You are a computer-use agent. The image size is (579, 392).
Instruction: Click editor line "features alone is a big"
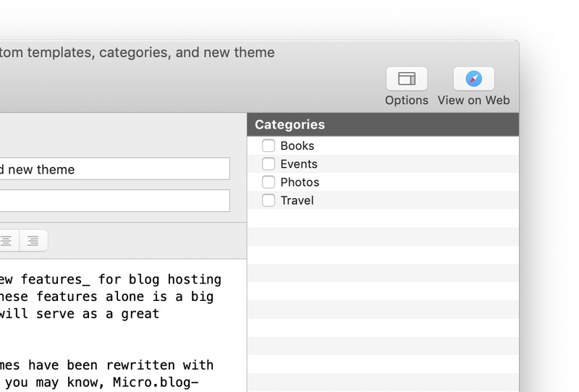[x=124, y=297]
